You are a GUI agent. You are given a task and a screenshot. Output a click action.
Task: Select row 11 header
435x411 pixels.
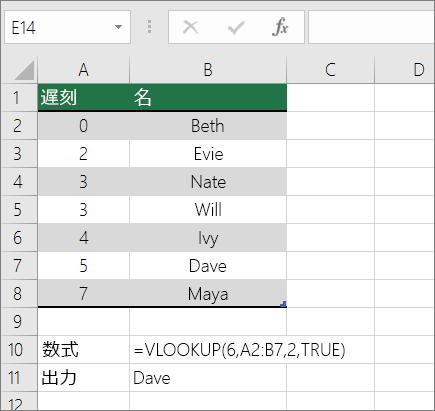tap(19, 378)
